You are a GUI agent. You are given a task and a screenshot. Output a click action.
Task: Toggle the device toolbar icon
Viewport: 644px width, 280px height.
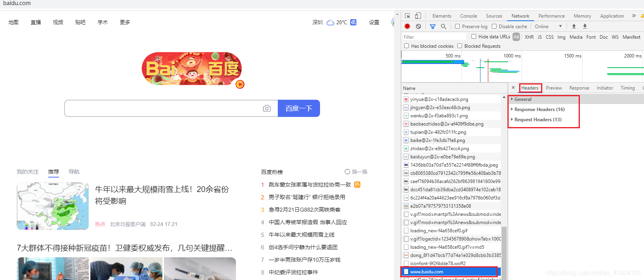pos(418,16)
